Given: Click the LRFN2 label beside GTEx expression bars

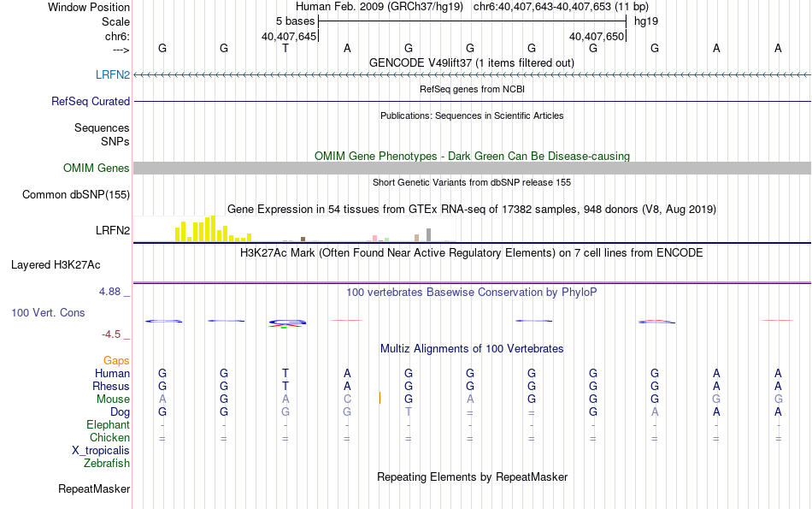Looking at the screenshot, I should coord(112,230).
